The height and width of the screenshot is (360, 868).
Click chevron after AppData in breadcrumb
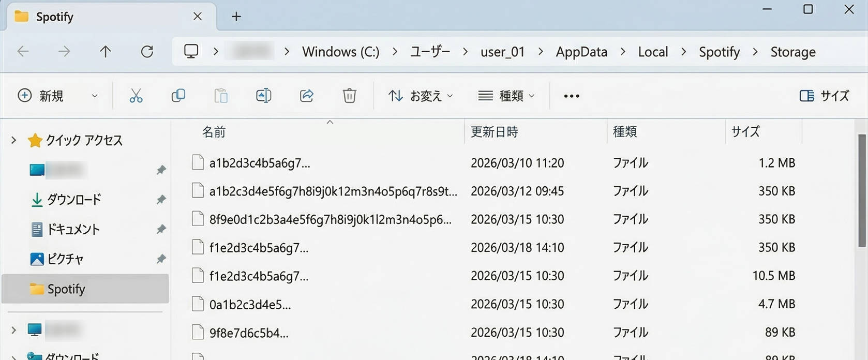[x=623, y=52]
